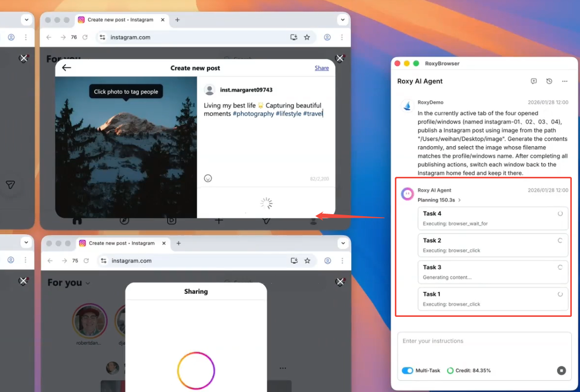Viewport: 580px width, 392px height.
Task: Open the For you feed dropdown
Action: pos(88,283)
